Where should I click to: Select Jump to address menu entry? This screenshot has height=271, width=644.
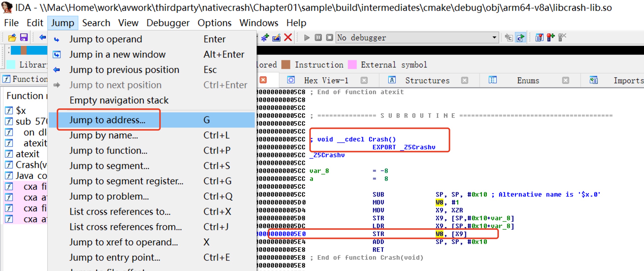pyautogui.click(x=107, y=120)
